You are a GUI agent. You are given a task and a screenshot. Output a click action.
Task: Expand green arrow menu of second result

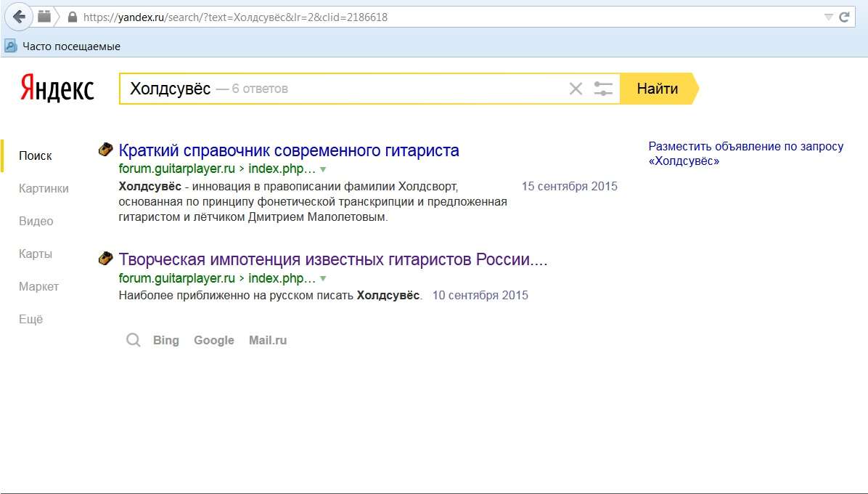tap(323, 279)
